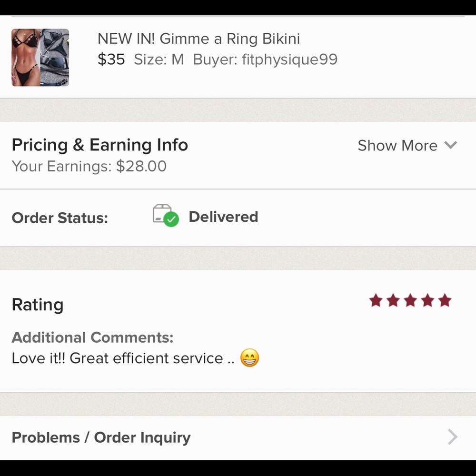Click the Show More chevron arrow
This screenshot has height=476, width=476.
point(450,145)
